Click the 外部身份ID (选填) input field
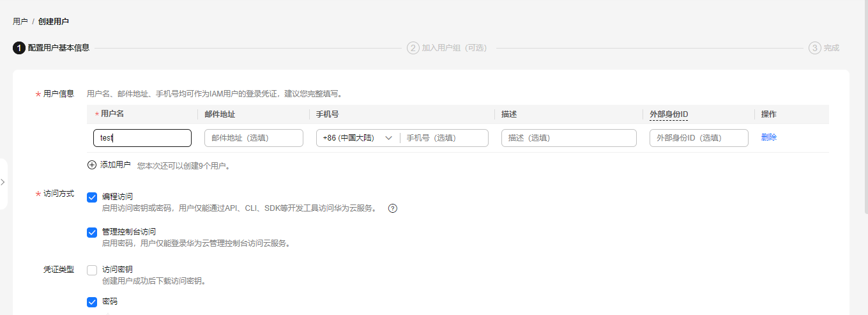This screenshot has width=868, height=315. (698, 138)
